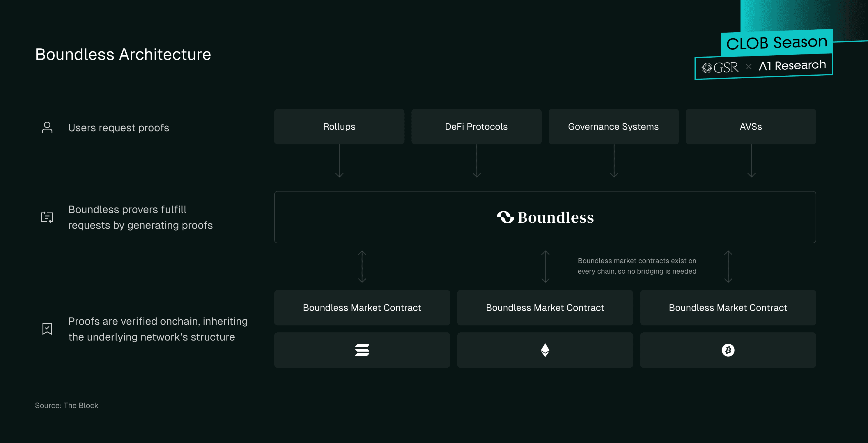Click the Bitcoin logo icon
This screenshot has height=443, width=868.
tap(728, 350)
